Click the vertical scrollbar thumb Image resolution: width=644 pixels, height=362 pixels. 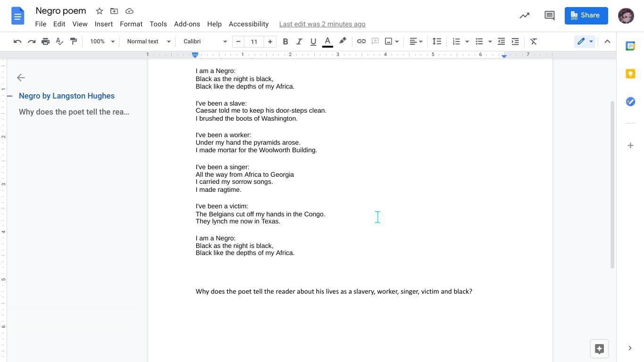click(x=612, y=184)
